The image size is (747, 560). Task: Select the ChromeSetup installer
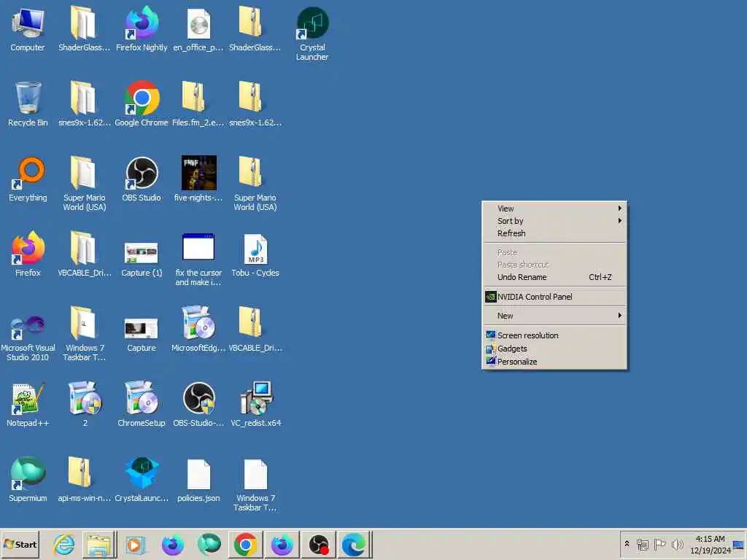tap(142, 405)
